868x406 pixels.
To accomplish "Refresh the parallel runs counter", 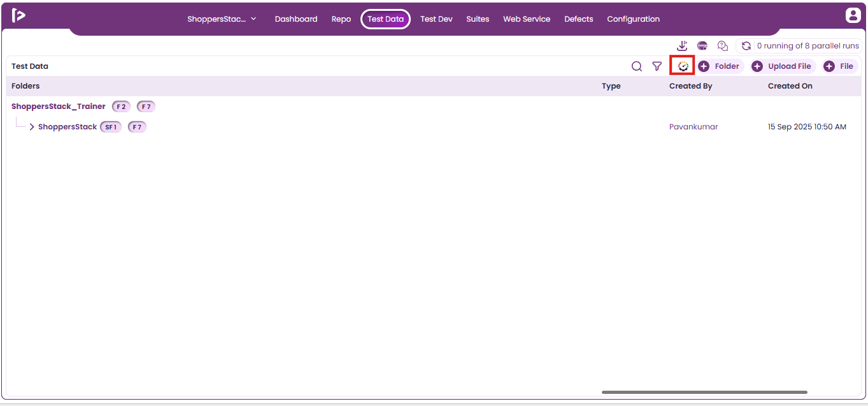I will pos(746,46).
